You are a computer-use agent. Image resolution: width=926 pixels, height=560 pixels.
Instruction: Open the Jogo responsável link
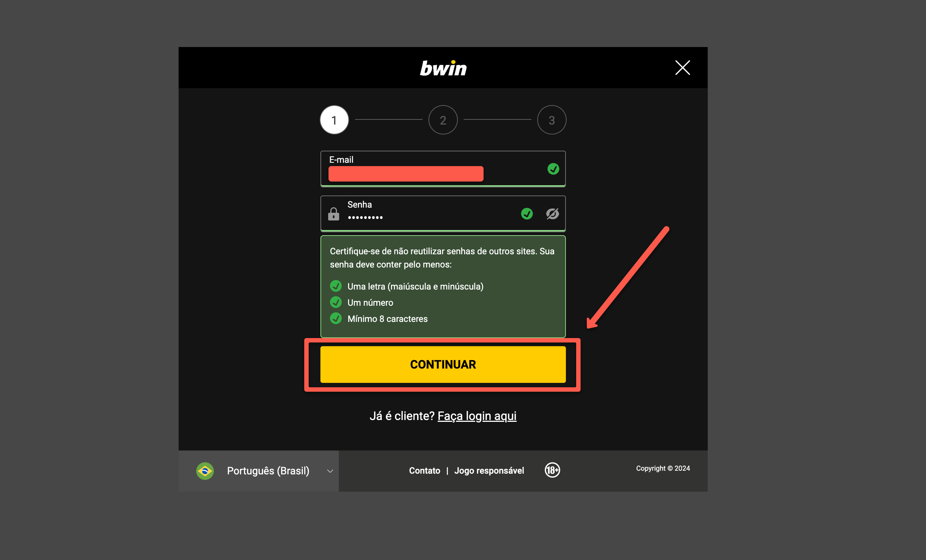coord(489,471)
